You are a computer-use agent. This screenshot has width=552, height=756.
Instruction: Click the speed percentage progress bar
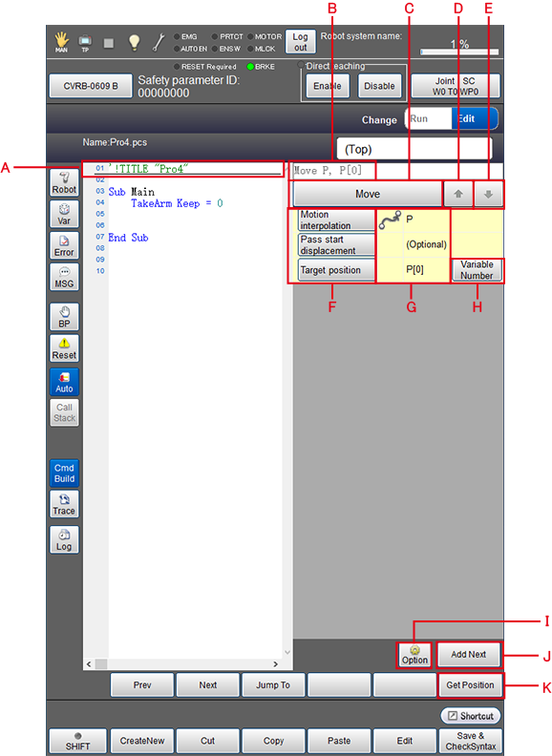tap(459, 52)
